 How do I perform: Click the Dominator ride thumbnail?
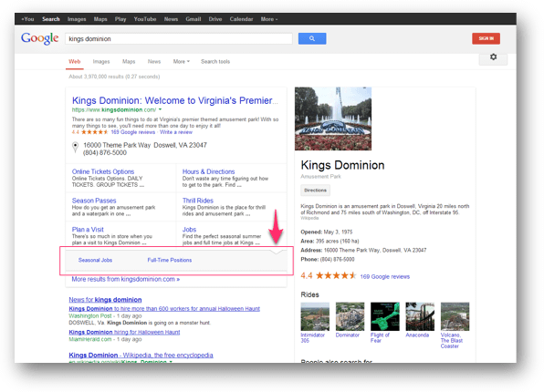pyautogui.click(x=350, y=316)
